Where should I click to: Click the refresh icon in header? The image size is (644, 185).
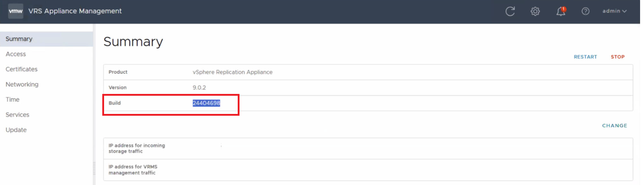[x=510, y=11]
